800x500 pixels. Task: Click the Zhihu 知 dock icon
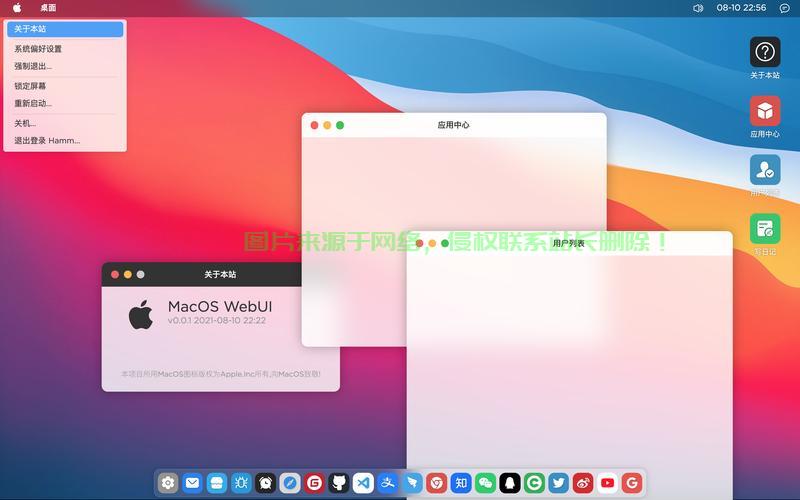[x=460, y=483]
